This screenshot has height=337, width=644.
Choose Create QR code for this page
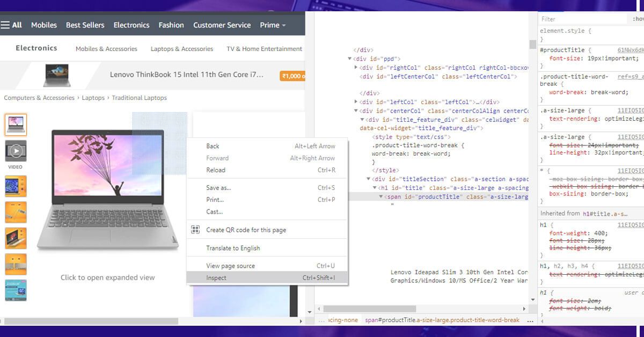point(267,230)
